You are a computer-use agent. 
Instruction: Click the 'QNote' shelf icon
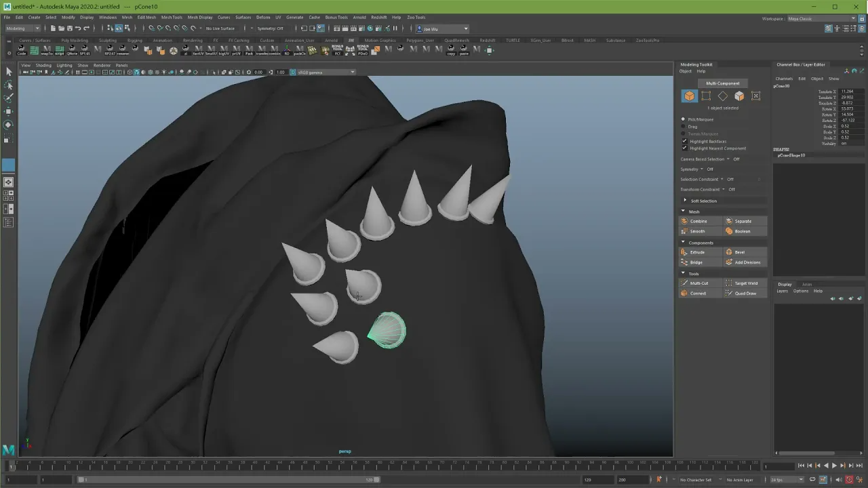coord(72,50)
